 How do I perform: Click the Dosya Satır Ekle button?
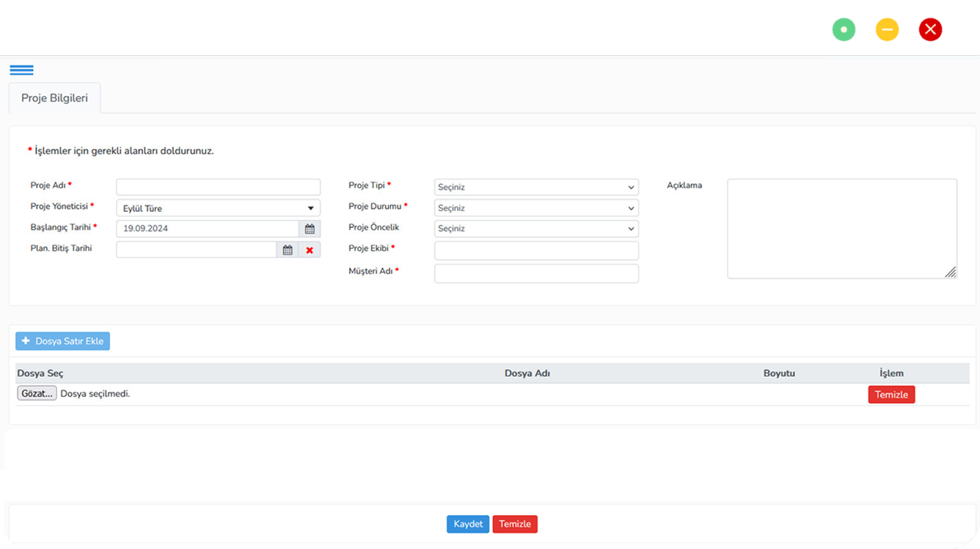tap(62, 341)
